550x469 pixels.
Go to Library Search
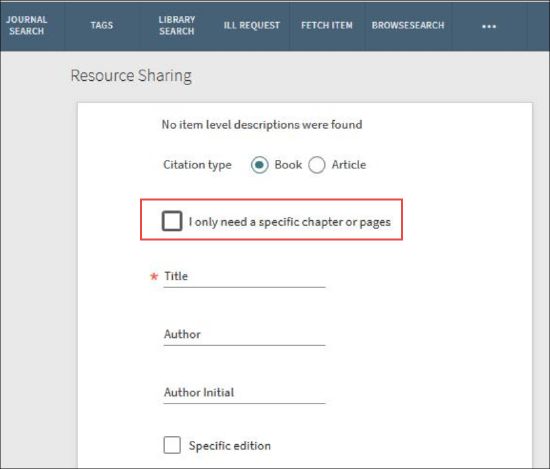click(x=177, y=25)
